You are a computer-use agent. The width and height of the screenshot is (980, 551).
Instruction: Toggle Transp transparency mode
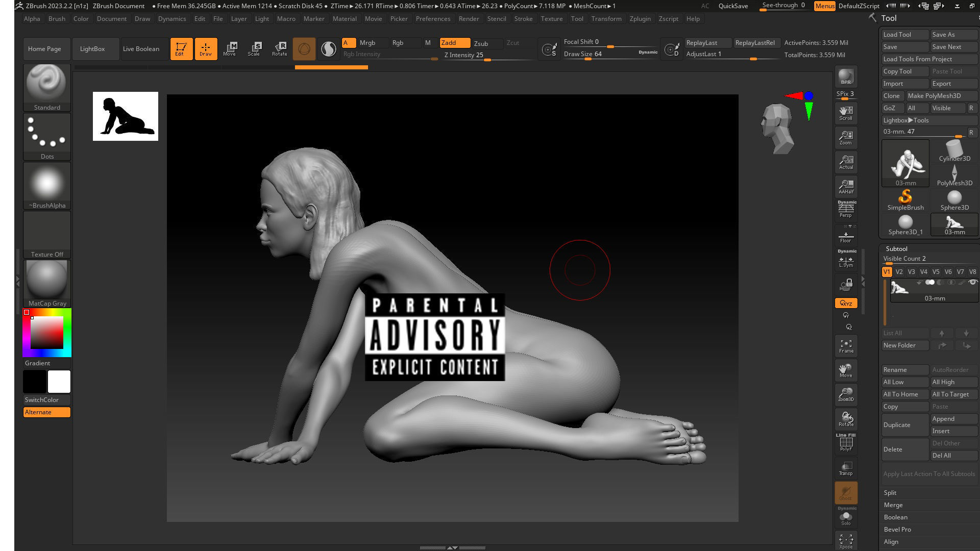point(846,468)
